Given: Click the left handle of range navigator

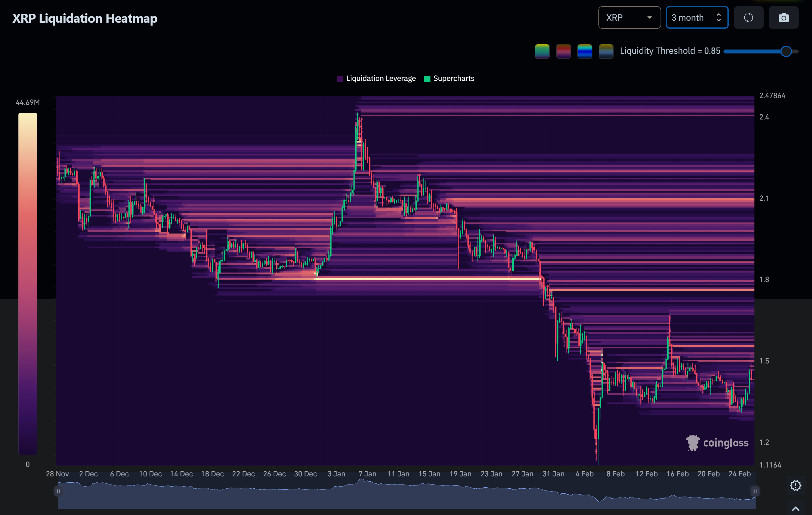Looking at the screenshot, I should (58, 491).
